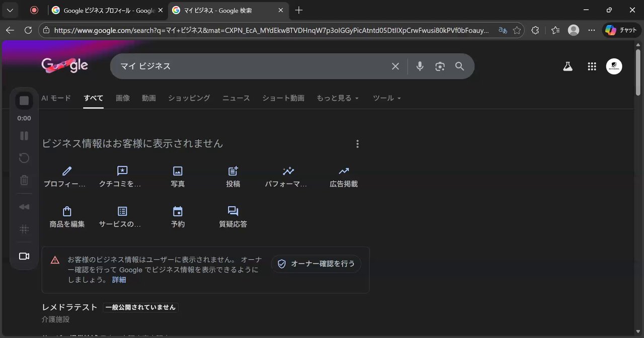This screenshot has height=338, width=644.
Task: Stop recording with the square button
Action: click(x=24, y=101)
